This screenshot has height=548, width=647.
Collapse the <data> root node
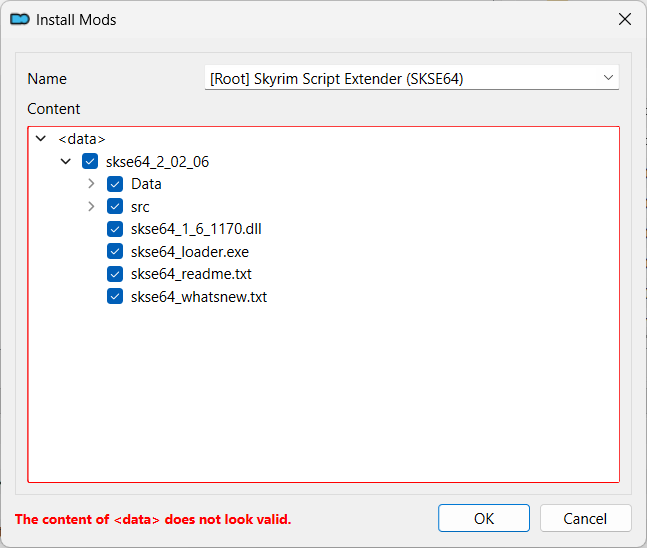click(40, 139)
